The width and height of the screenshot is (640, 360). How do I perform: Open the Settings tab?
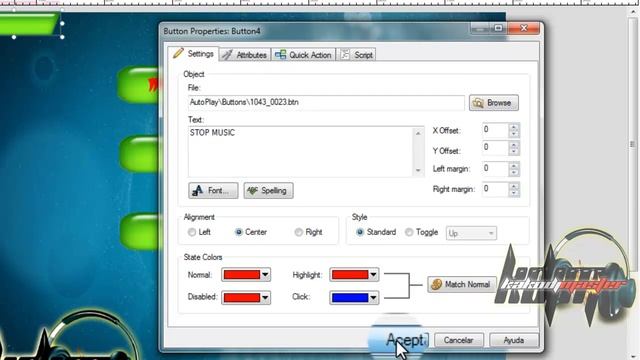pyautogui.click(x=193, y=54)
